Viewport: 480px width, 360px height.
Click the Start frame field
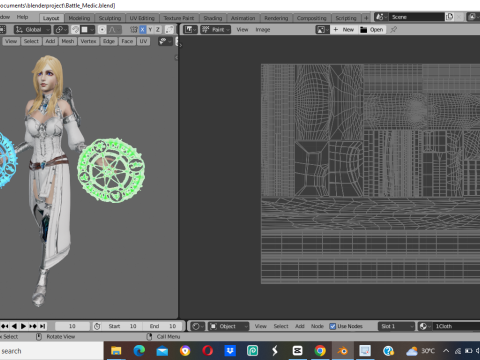[122, 326]
